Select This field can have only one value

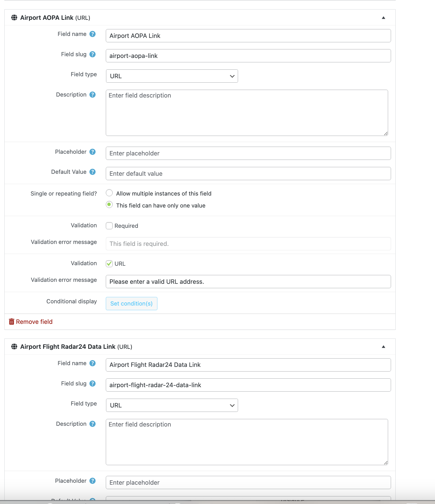pyautogui.click(x=109, y=205)
